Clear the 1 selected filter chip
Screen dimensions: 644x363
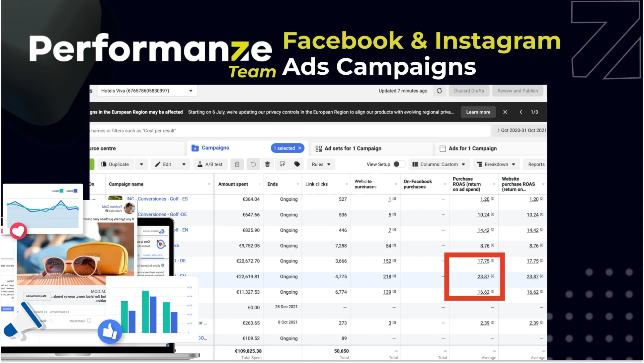point(300,148)
